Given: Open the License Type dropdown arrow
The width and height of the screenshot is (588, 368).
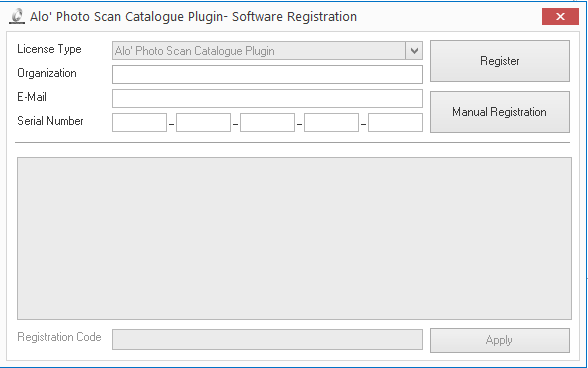Looking at the screenshot, I should 414,51.
